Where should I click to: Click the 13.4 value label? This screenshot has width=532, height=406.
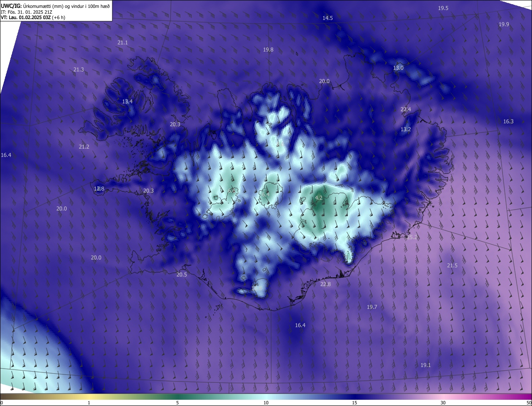[x=127, y=102]
